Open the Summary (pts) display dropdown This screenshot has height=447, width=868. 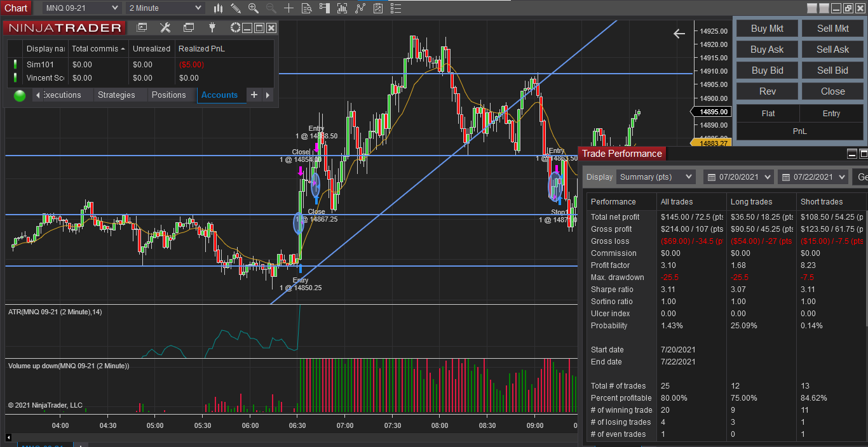pyautogui.click(x=656, y=177)
